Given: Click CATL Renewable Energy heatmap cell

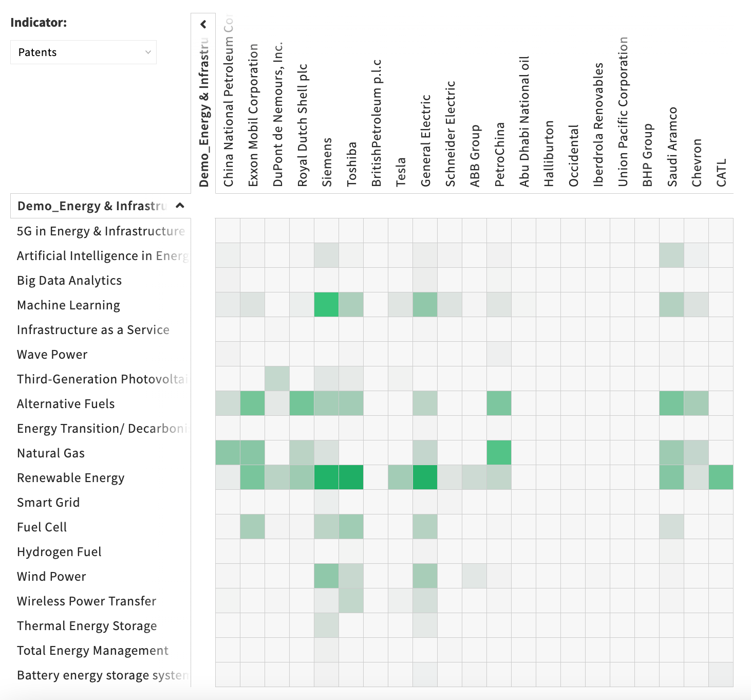Looking at the screenshot, I should (721, 477).
